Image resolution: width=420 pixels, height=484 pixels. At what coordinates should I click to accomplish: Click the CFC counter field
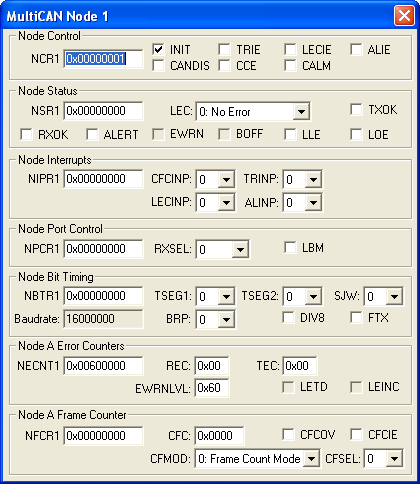point(219,436)
